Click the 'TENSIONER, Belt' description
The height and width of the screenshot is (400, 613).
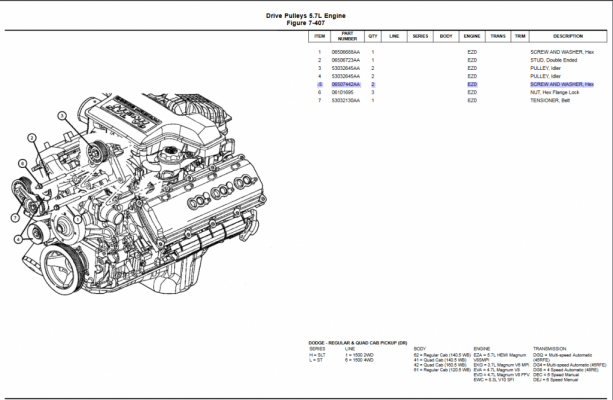(550, 100)
